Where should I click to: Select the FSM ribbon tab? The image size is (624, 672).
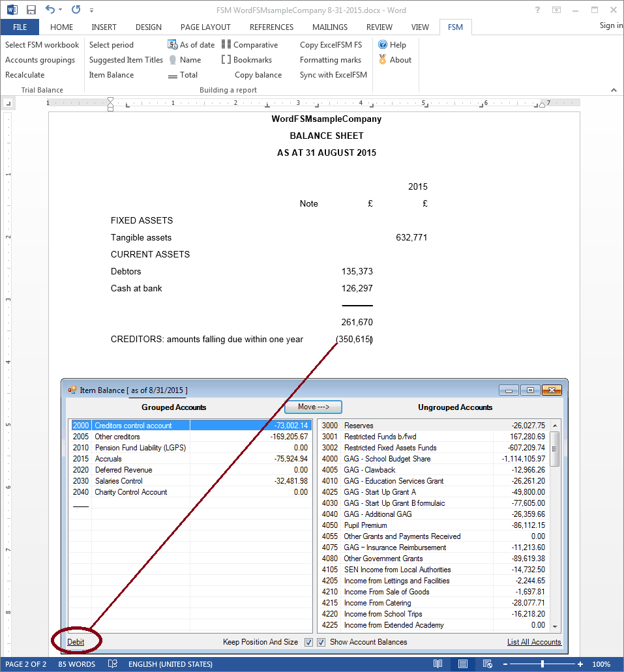(455, 27)
